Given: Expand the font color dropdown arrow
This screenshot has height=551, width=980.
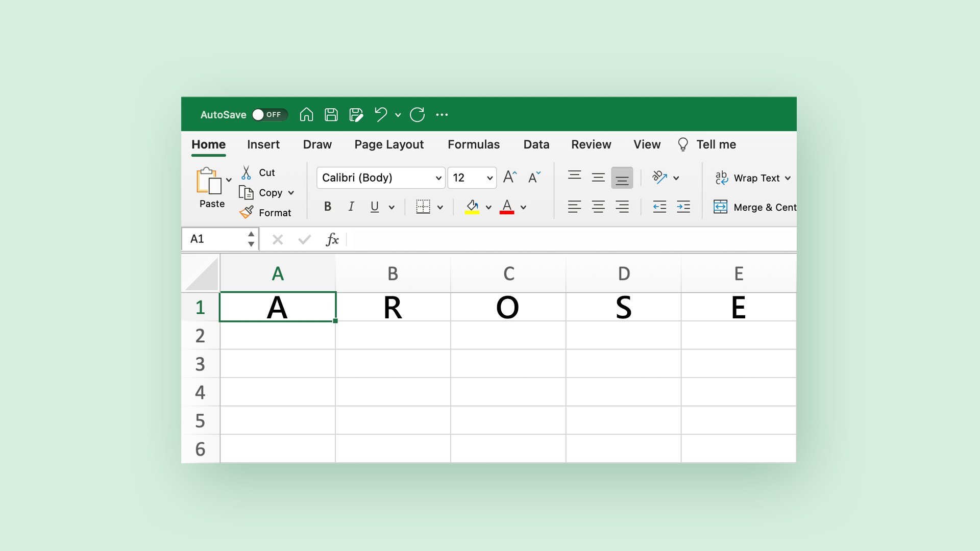Looking at the screenshot, I should click(x=523, y=207).
